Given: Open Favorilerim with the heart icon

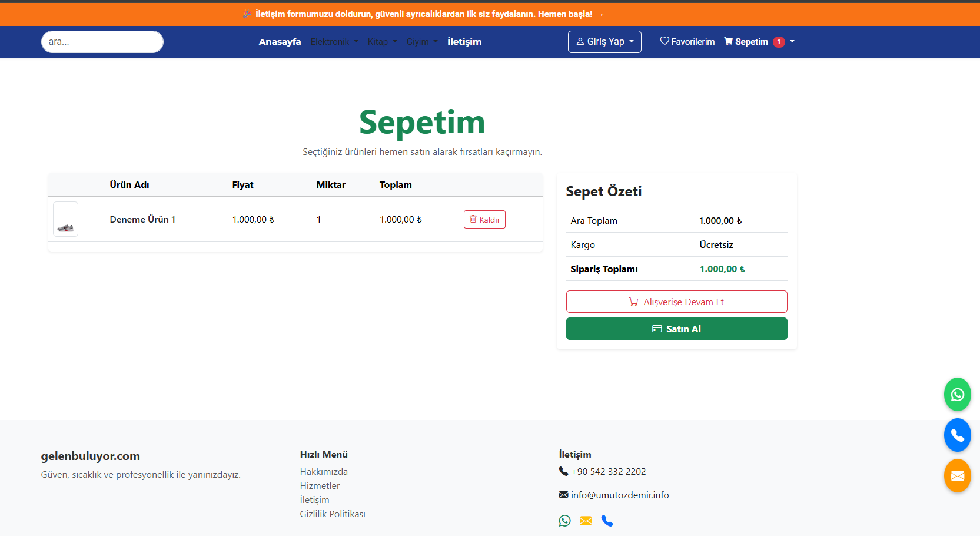Looking at the screenshot, I should click(x=687, y=42).
